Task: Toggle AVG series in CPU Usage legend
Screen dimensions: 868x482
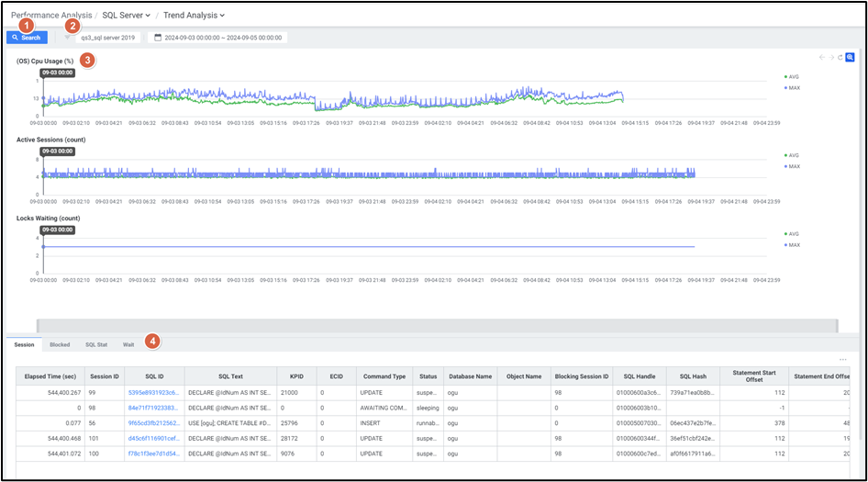Action: point(792,77)
